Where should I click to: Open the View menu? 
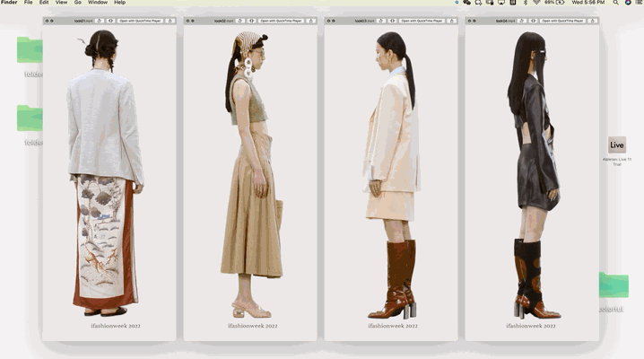(61, 3)
